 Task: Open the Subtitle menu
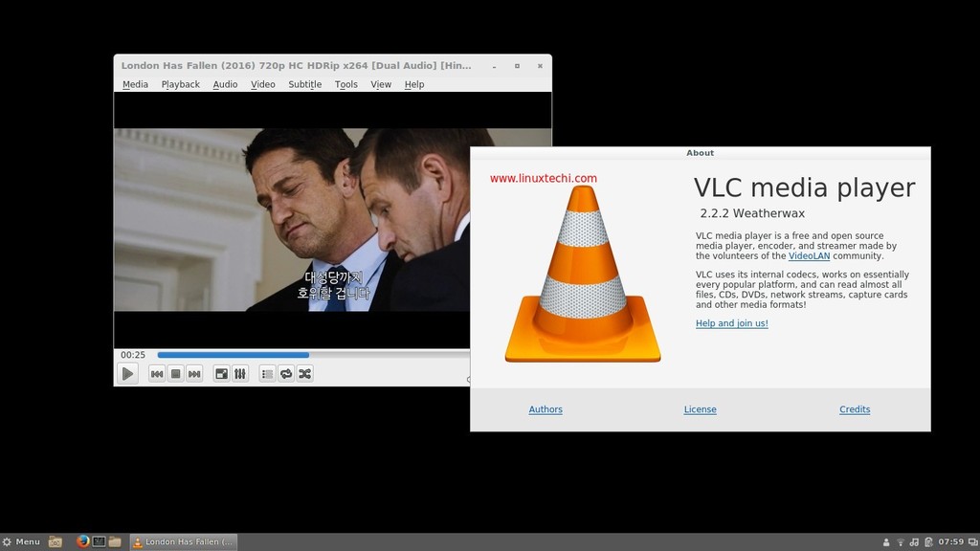[305, 84]
